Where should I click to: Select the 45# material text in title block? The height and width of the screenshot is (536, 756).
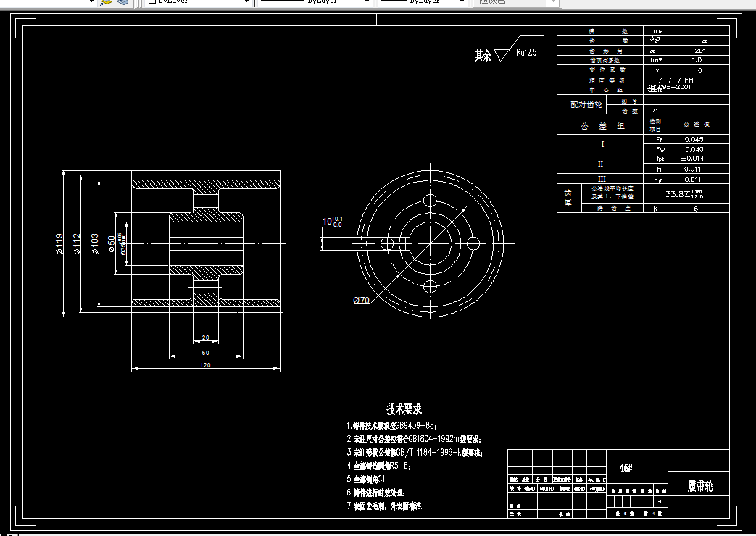[626, 468]
